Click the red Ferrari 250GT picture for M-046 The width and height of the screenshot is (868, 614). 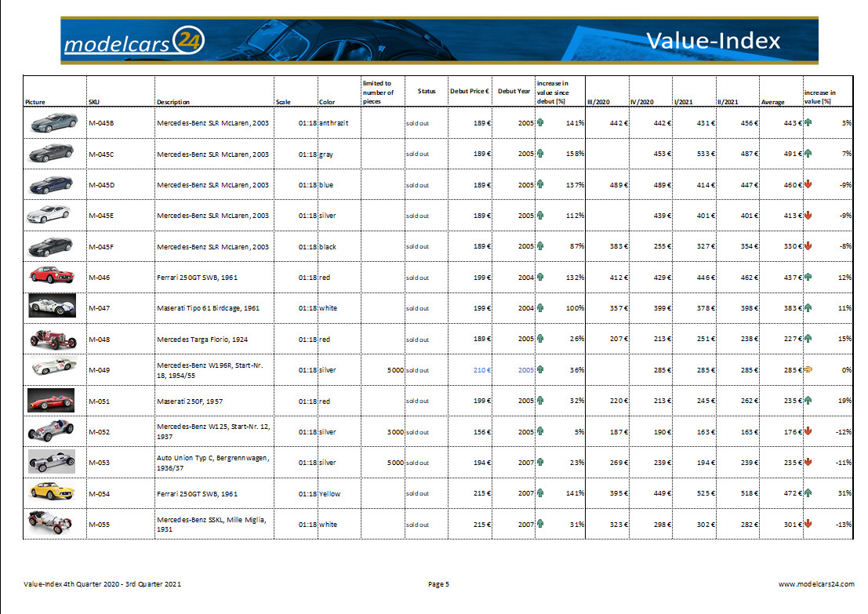pos(52,274)
